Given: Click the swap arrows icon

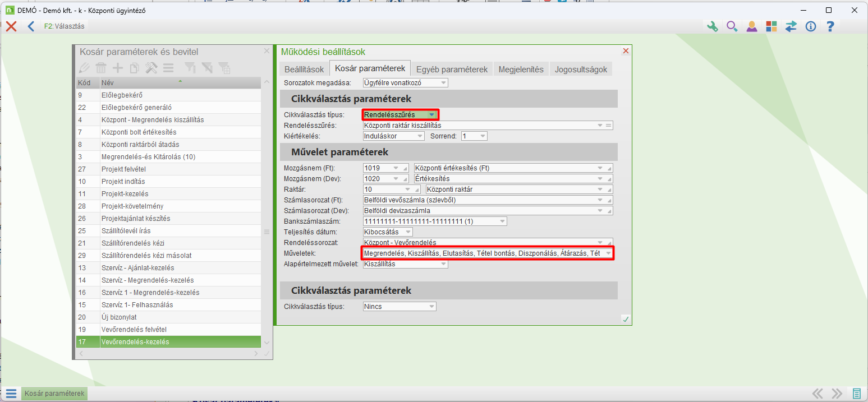Looking at the screenshot, I should click(x=791, y=26).
